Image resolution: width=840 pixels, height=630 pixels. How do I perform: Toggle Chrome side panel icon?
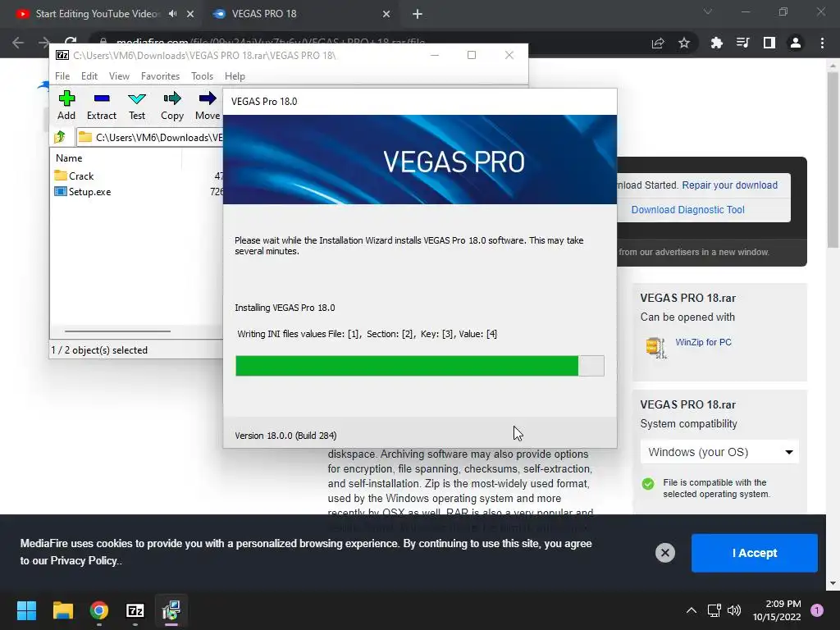coord(769,43)
